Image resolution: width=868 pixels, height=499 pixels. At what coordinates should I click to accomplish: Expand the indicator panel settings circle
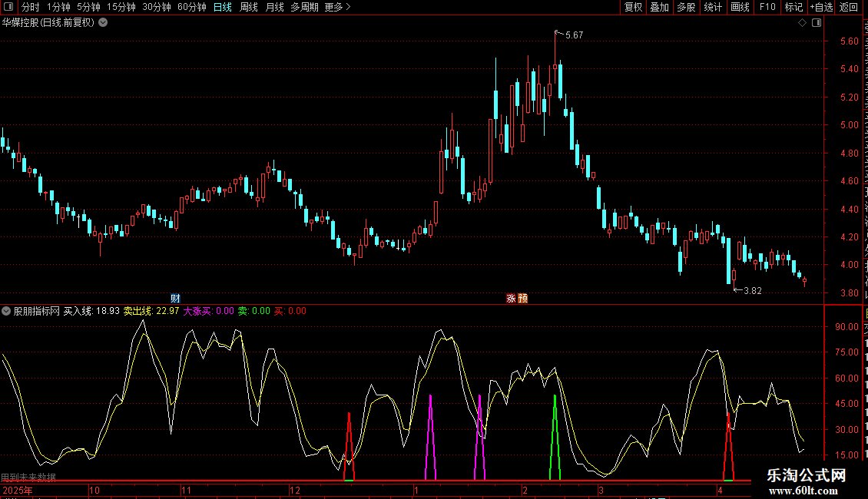pyautogui.click(x=6, y=311)
